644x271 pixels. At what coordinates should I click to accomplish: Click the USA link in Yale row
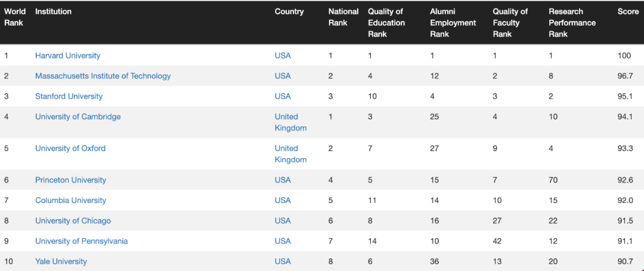[x=283, y=261]
